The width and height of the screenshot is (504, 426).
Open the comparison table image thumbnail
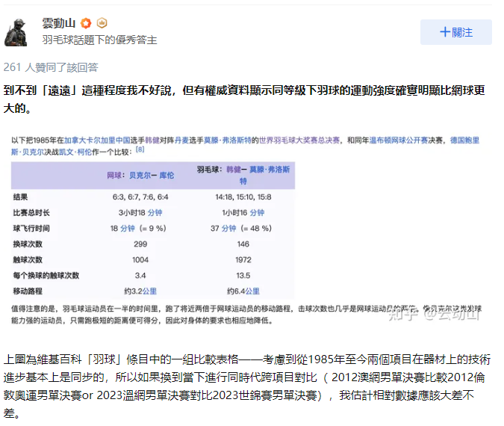tap(246, 228)
